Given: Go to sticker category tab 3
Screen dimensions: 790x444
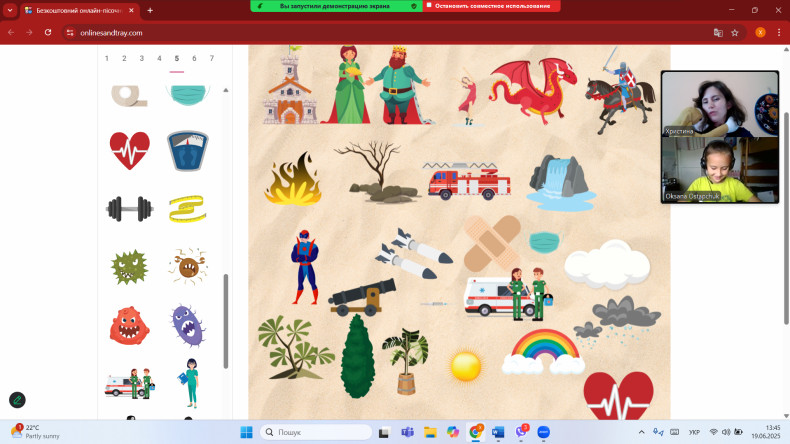Looking at the screenshot, I should (142, 59).
